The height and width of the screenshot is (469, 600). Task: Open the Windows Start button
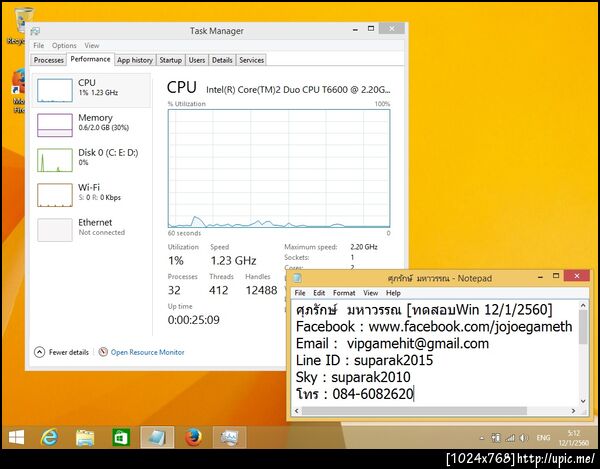[16, 437]
